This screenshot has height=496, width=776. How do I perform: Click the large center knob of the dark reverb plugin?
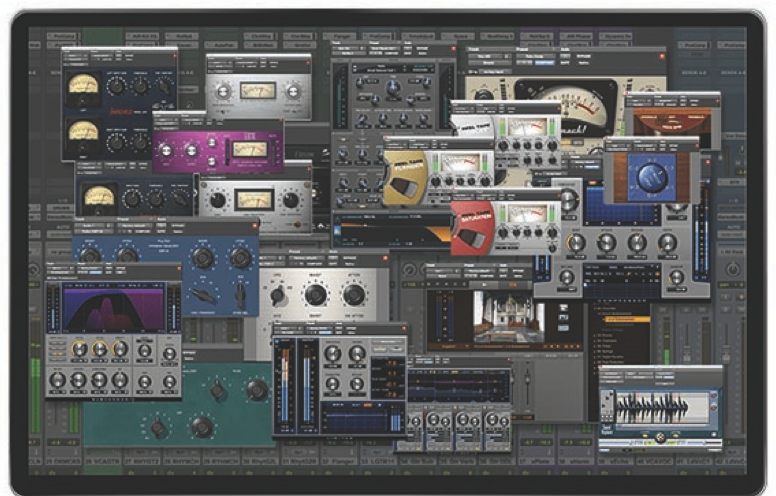393,87
